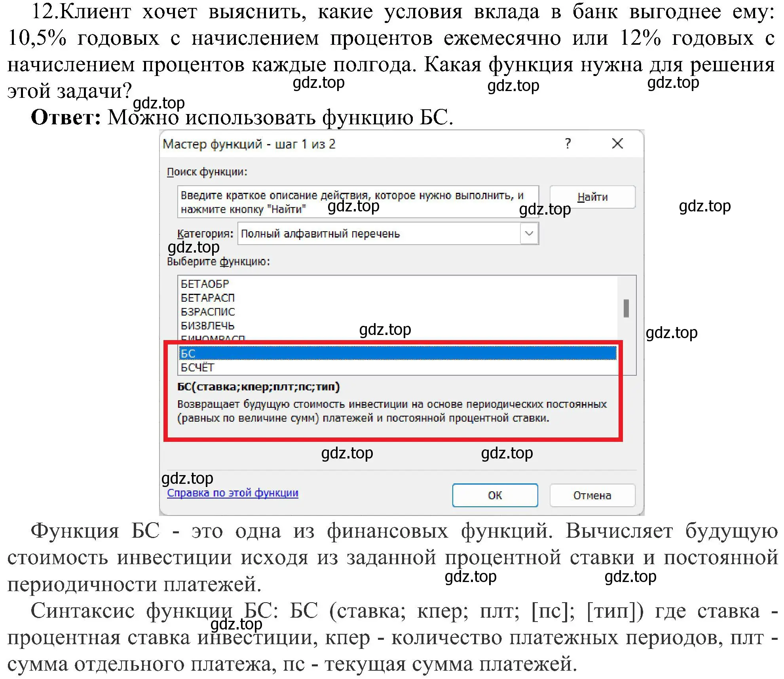Close the Мастер функций dialog
This screenshot has width=784, height=679.
pyautogui.click(x=617, y=143)
